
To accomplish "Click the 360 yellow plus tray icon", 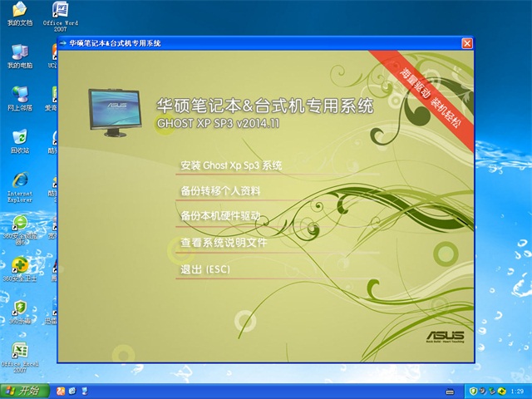I will (x=501, y=392).
